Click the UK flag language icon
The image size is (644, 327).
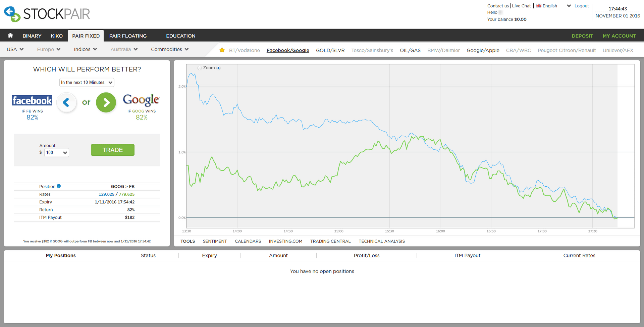tap(539, 6)
